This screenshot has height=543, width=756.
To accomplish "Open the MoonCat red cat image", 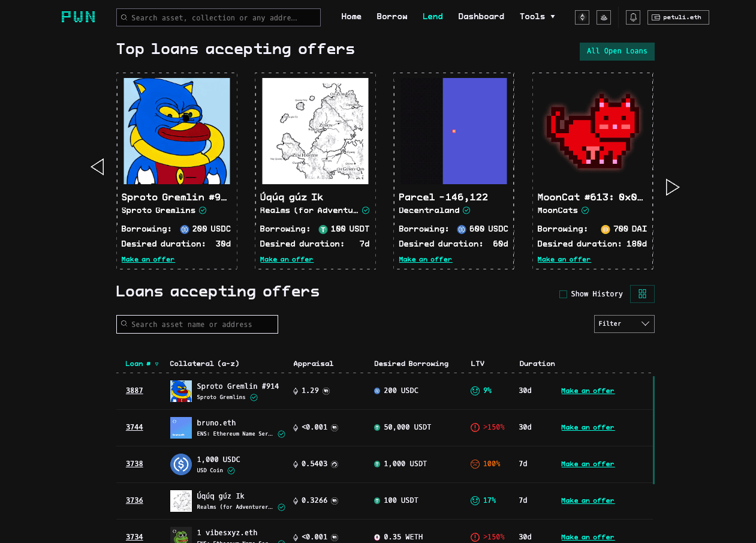I will click(592, 131).
